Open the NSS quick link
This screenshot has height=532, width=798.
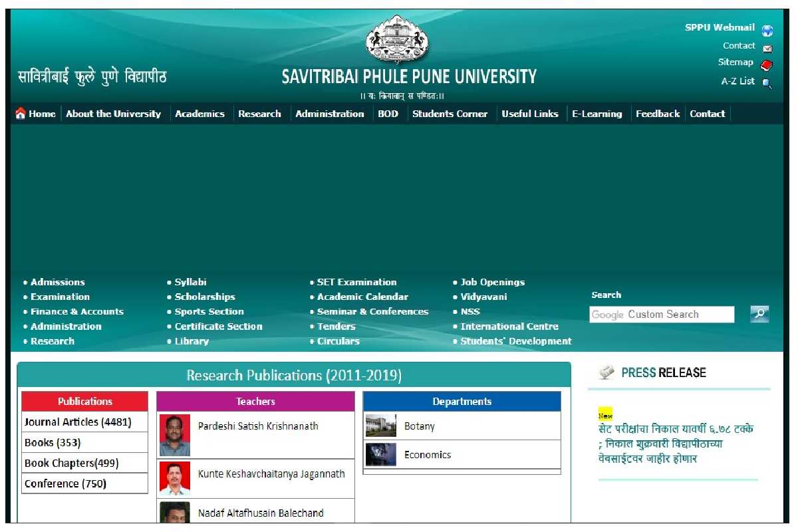tap(470, 311)
